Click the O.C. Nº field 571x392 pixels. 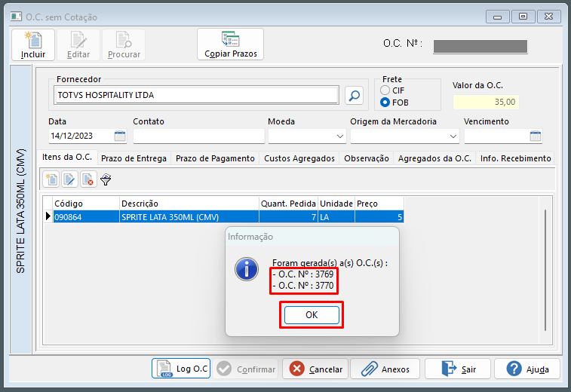480,47
